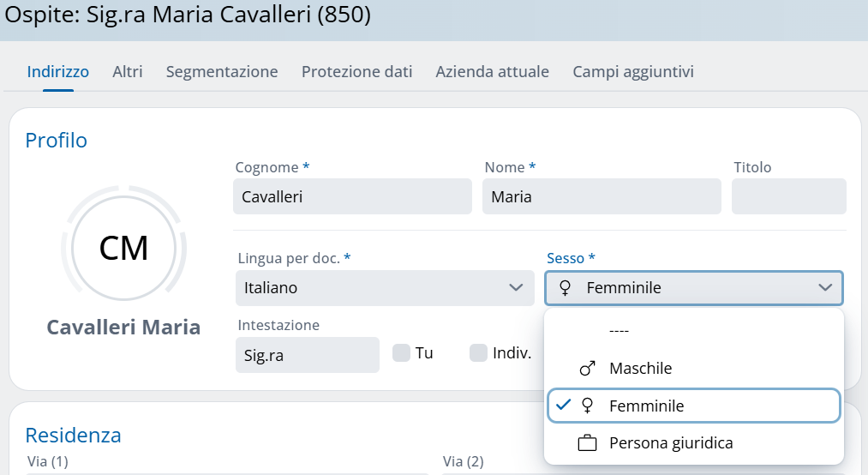
Task: Toggle the Indiv. checkbox
Action: click(x=478, y=353)
